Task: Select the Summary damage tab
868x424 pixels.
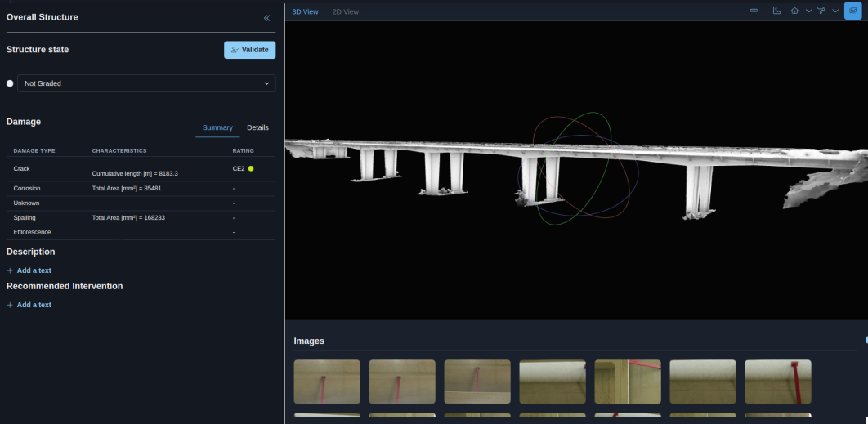Action: 217,127
